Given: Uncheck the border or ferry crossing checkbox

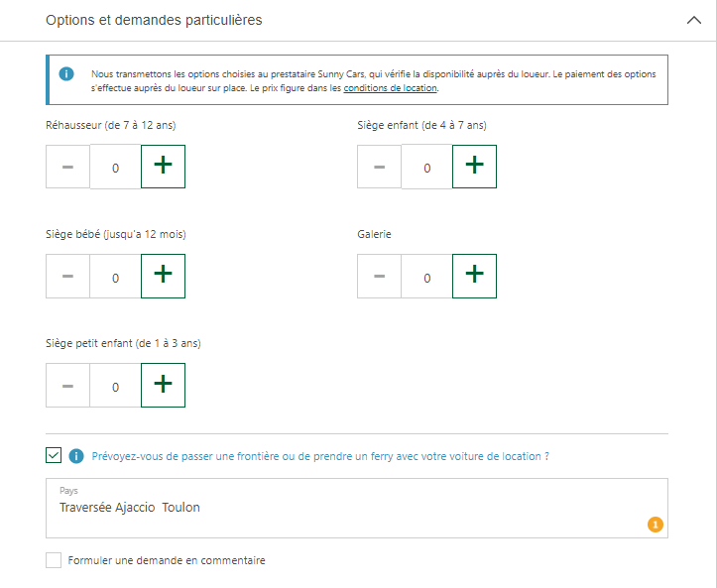Looking at the screenshot, I should tap(54, 455).
